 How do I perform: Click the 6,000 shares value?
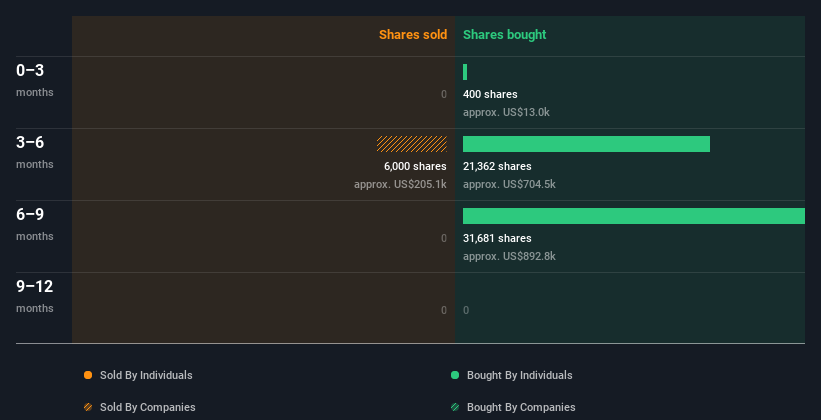(415, 166)
